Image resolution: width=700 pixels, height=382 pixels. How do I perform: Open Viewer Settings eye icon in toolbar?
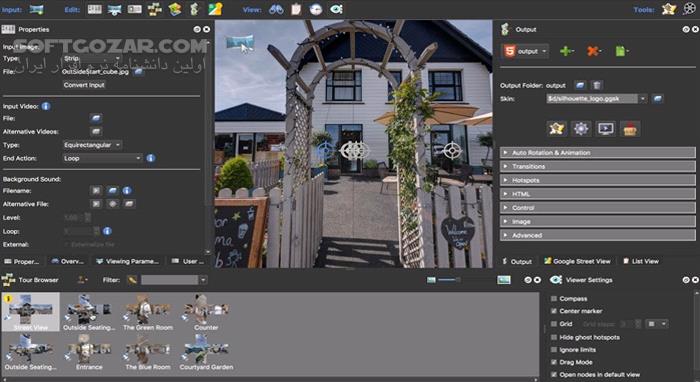[336, 9]
